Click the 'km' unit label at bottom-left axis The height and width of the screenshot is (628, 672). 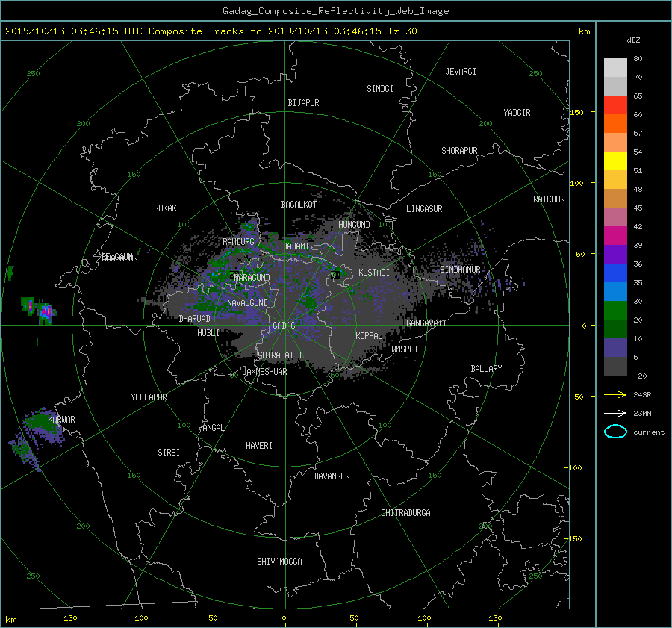pyautogui.click(x=10, y=620)
